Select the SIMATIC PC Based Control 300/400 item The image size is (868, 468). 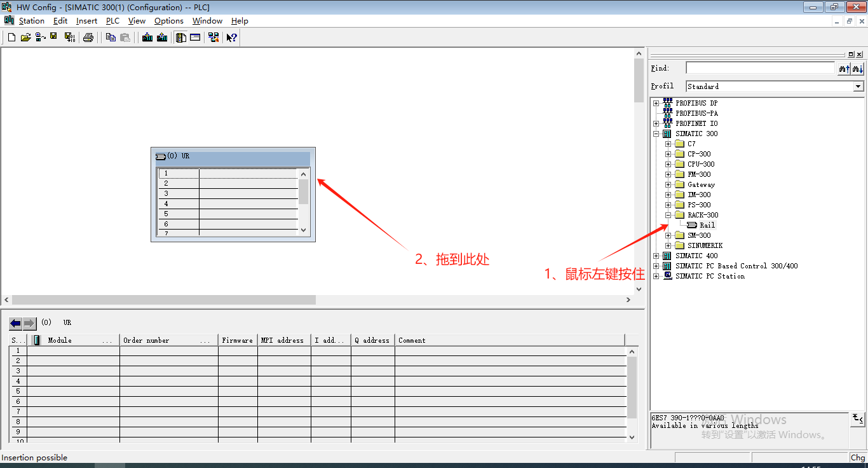pyautogui.click(x=736, y=266)
